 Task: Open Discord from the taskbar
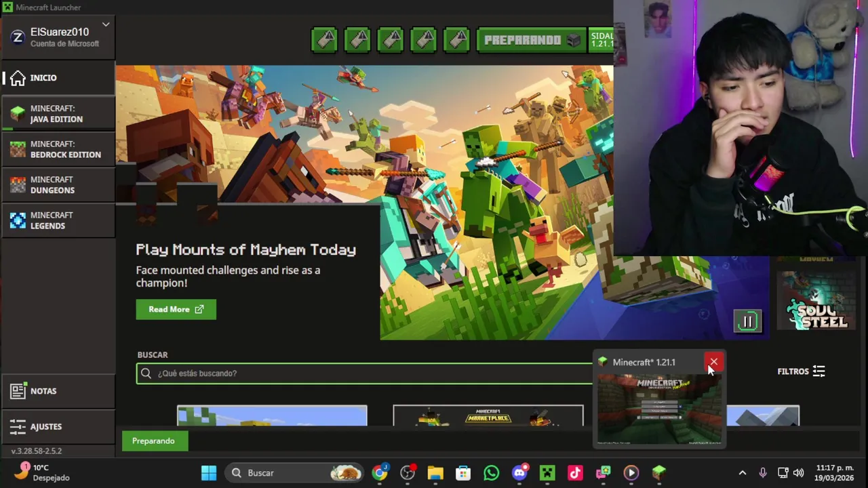coord(519,473)
